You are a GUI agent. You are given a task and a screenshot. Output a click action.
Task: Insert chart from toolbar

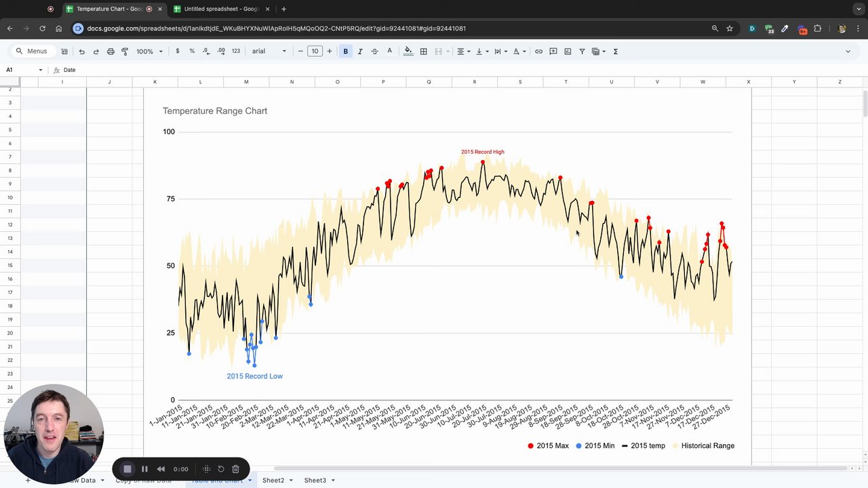coord(568,52)
